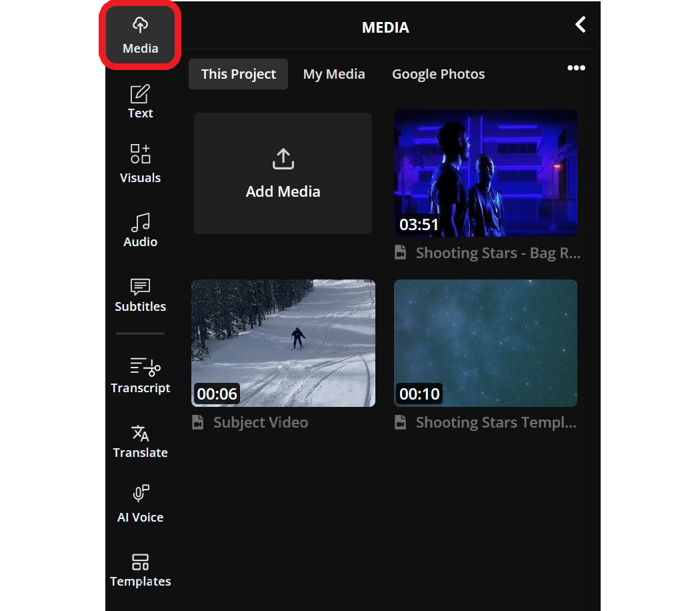Viewport: 700px width, 611px height.
Task: Click the Add Media upload button
Action: (283, 173)
